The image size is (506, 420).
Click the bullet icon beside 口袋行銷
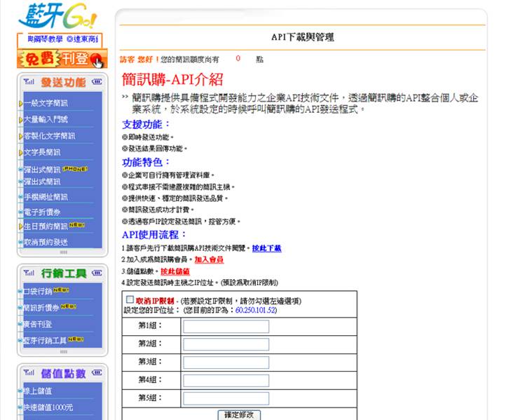pos(21,291)
